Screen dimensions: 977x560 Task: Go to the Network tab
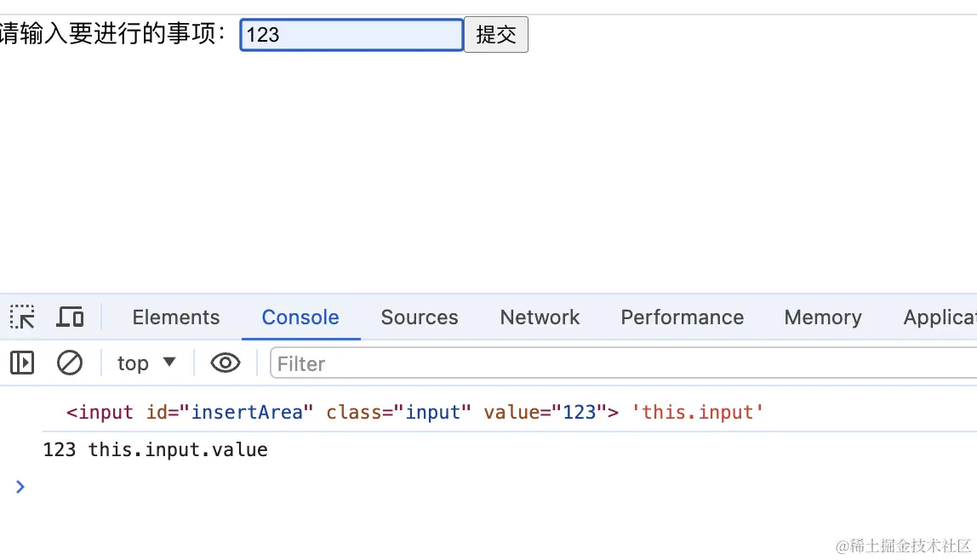pos(540,317)
